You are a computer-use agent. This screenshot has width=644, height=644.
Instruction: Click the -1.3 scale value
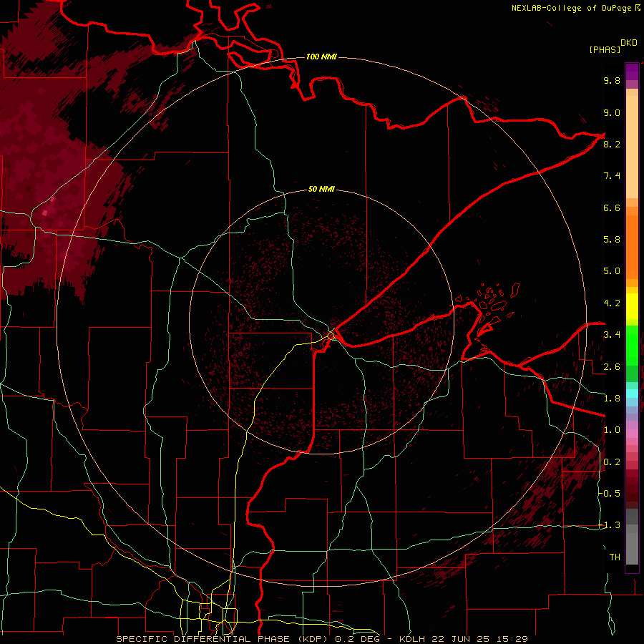(x=610, y=525)
